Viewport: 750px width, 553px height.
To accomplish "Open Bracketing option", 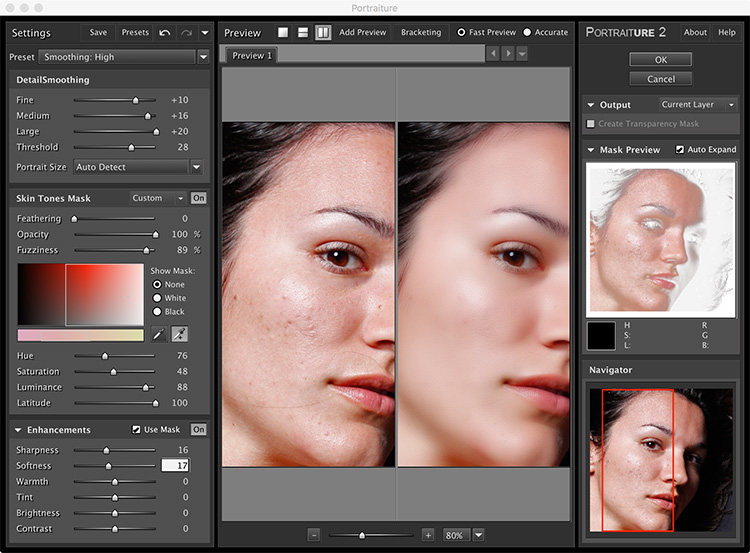I will pos(421,33).
